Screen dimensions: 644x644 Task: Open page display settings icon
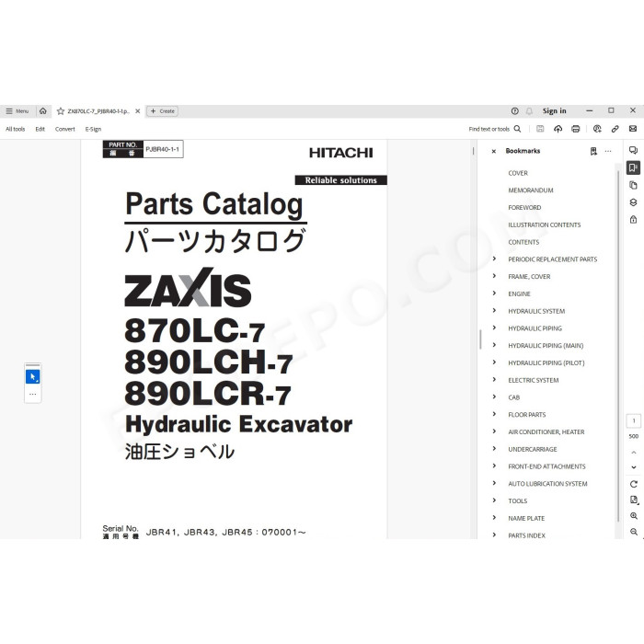pos(634,500)
